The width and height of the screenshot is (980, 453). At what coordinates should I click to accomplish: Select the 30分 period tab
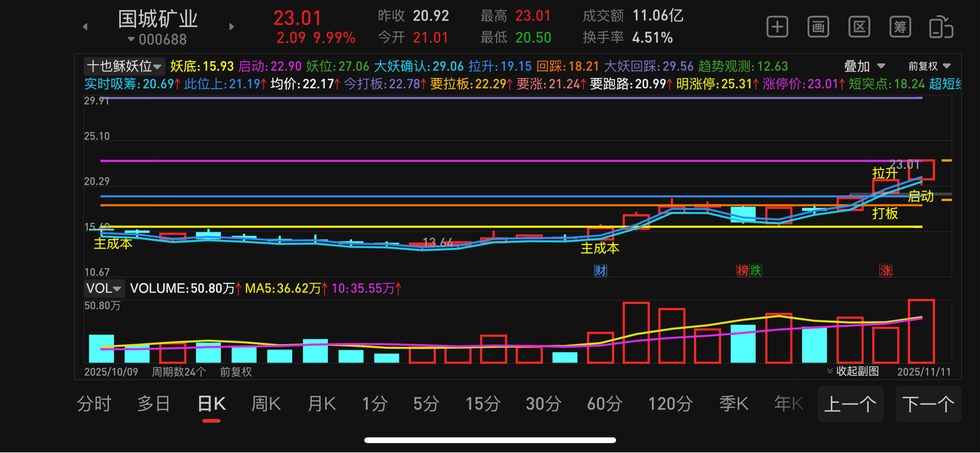pyautogui.click(x=543, y=404)
